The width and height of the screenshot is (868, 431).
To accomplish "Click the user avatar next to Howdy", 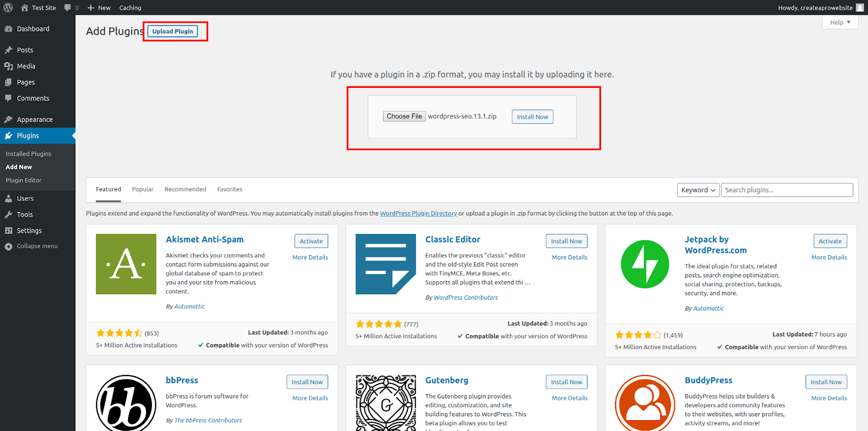I will tap(860, 8).
